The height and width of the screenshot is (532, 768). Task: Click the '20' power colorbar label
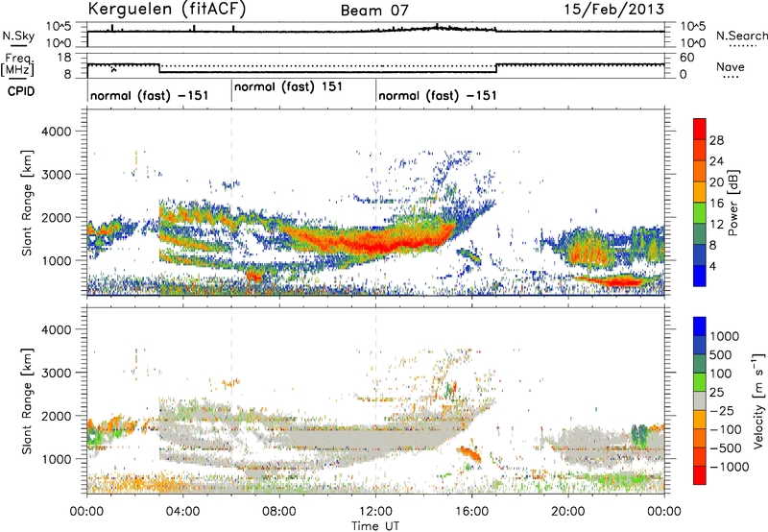tap(716, 182)
